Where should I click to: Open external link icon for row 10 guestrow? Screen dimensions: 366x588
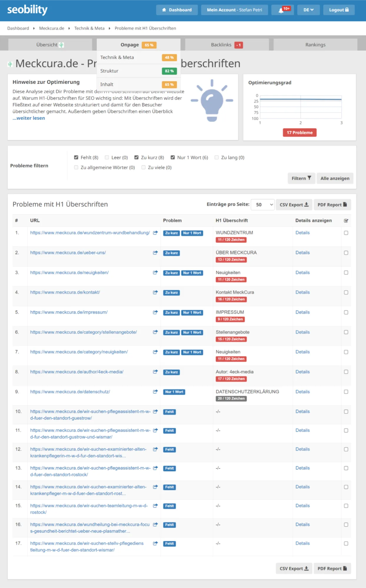155,412
